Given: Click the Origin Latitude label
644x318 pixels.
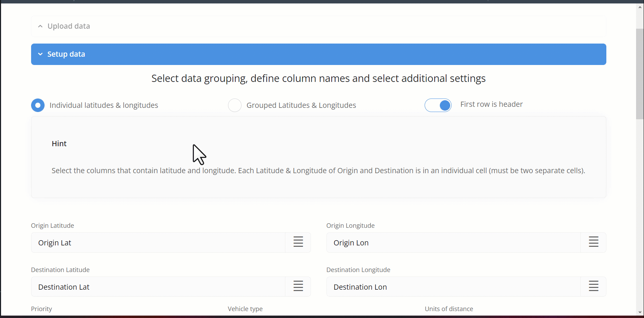Looking at the screenshot, I should click(53, 225).
